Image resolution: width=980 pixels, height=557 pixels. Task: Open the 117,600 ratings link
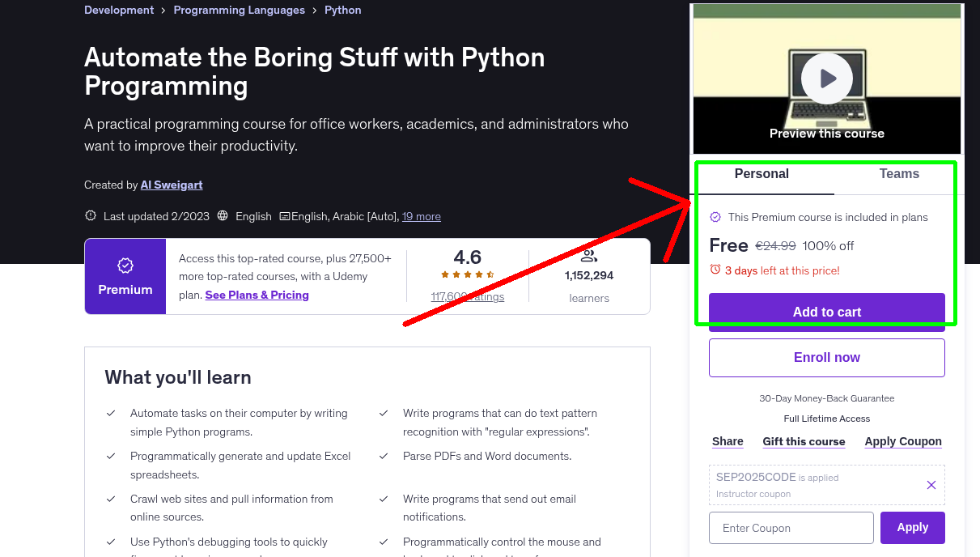pos(468,296)
